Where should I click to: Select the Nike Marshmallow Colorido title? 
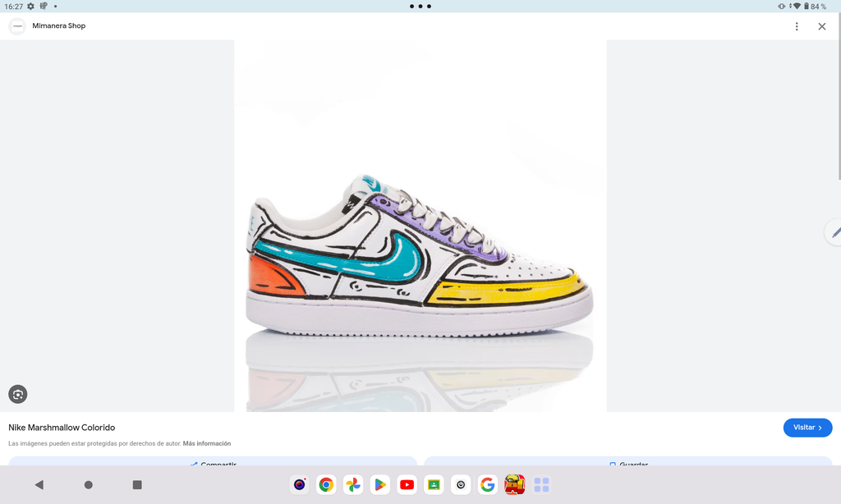tap(62, 428)
